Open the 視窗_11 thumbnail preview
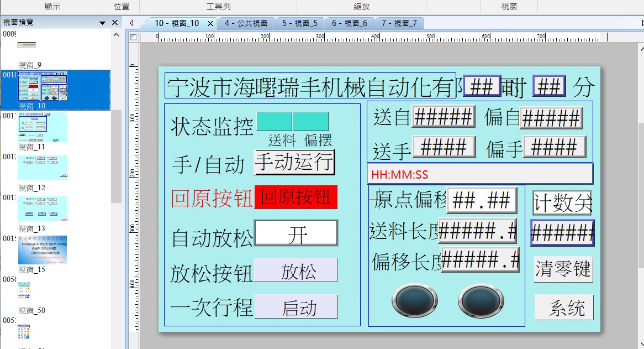The width and height of the screenshot is (644, 349). click(x=43, y=127)
